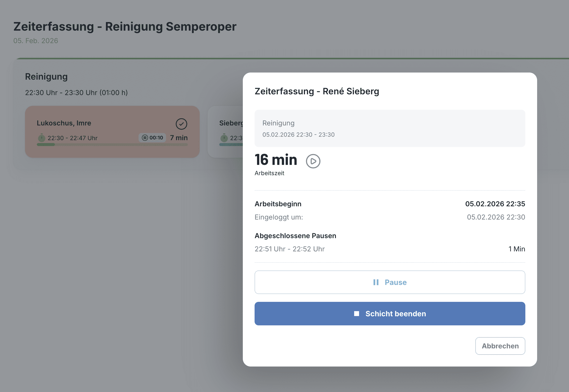Click the Reinigung section heading
The width and height of the screenshot is (569, 392).
click(x=46, y=77)
